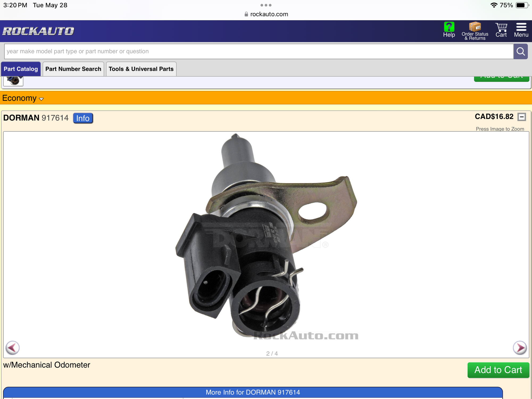Open Info for DORMAN 917614
532x399 pixels.
tap(83, 118)
